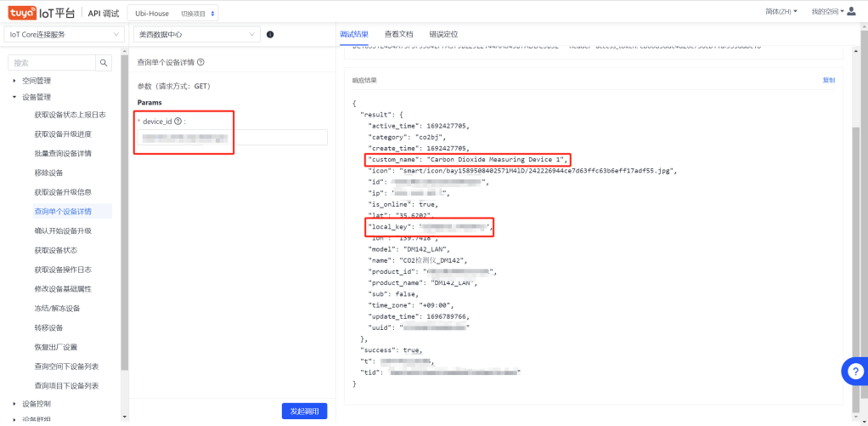
Task: Switch to the 错误定位 tab
Action: click(443, 34)
